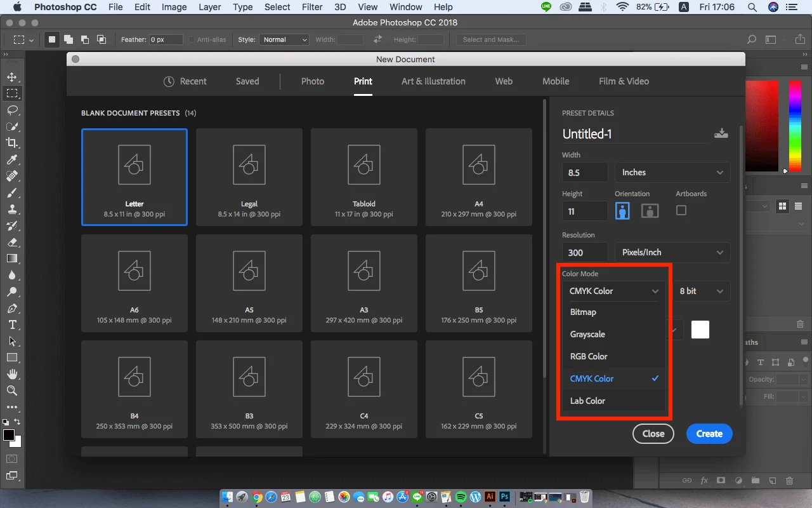The image size is (812, 508).
Task: Open Spotify from the Dock
Action: (x=461, y=497)
